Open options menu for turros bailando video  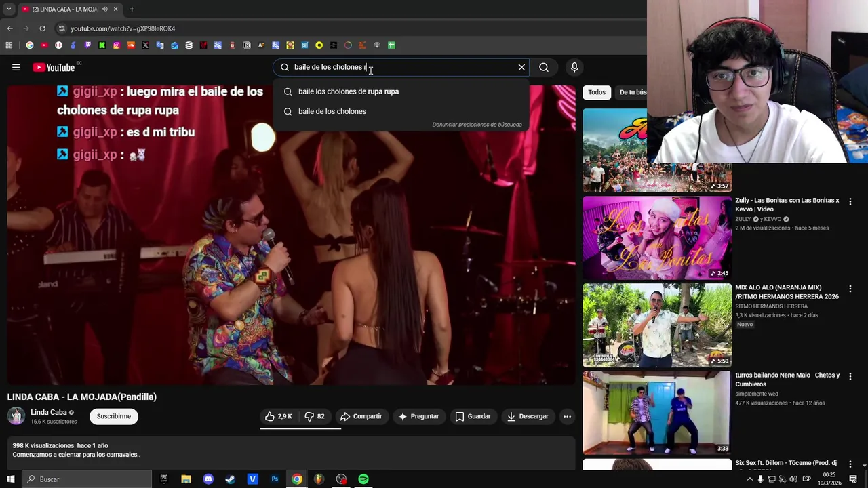point(850,376)
